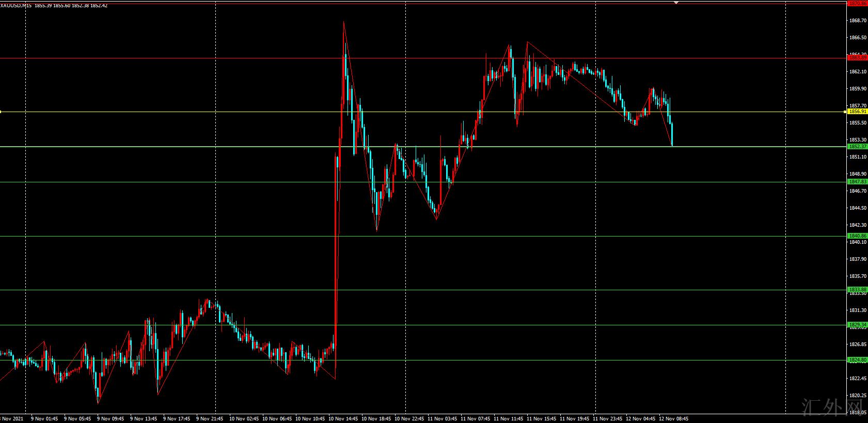
Task: Click the 11 Nov 03:45 time label
Action: coord(443,419)
